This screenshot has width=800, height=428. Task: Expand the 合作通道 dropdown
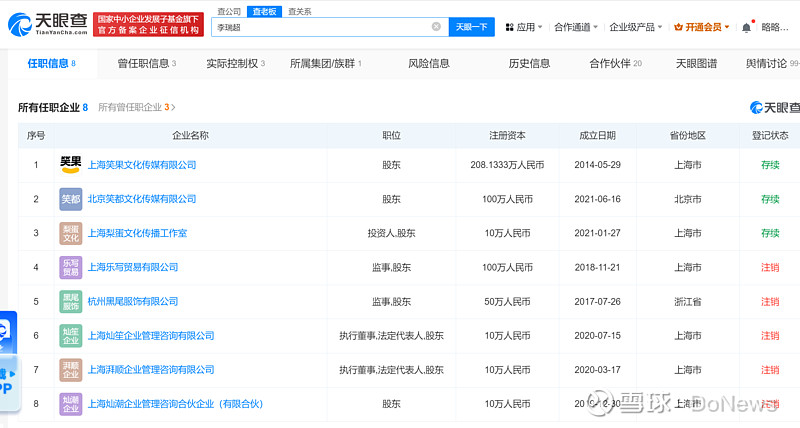(x=576, y=27)
